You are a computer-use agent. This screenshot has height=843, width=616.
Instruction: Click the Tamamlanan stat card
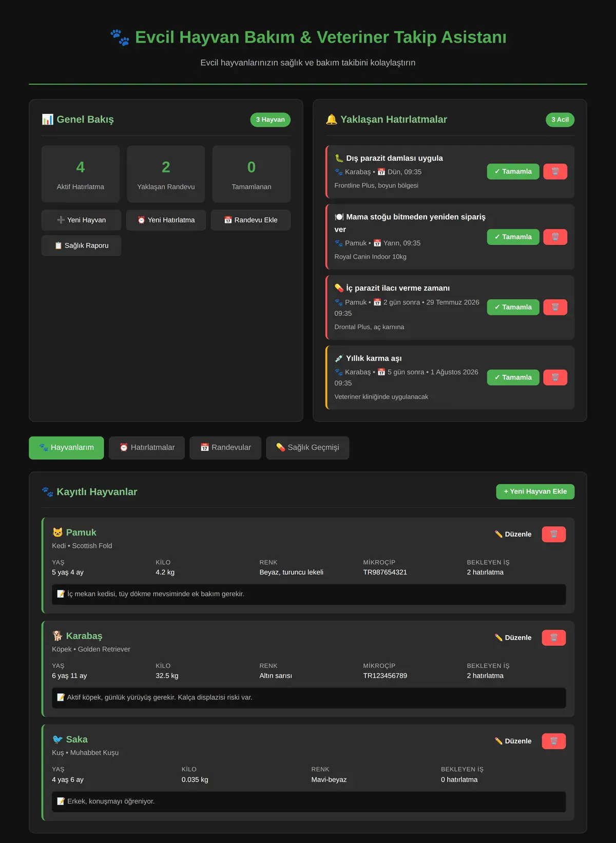[252, 174]
